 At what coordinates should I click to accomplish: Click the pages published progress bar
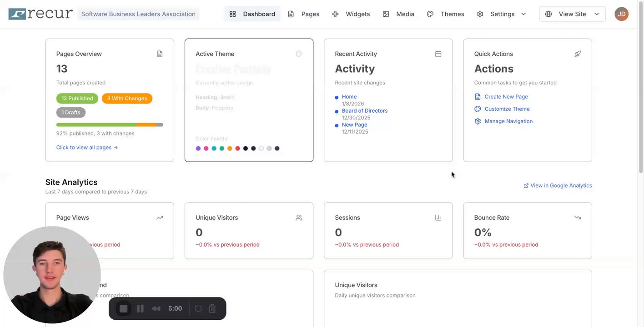[x=110, y=124]
